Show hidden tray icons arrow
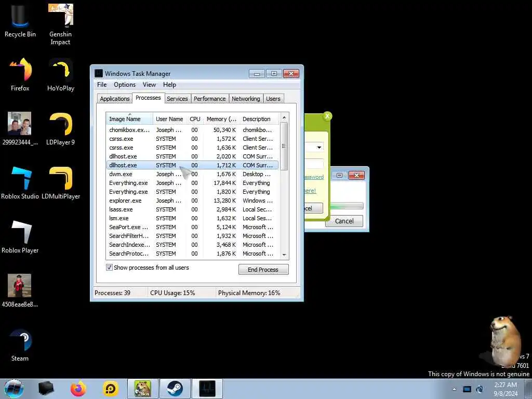The height and width of the screenshot is (399, 532). [x=454, y=390]
